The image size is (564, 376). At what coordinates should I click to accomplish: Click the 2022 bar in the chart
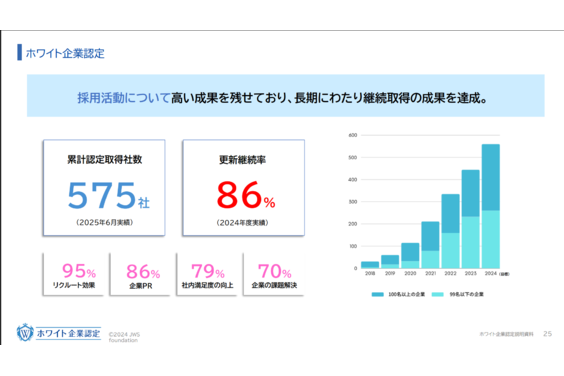coord(450,231)
